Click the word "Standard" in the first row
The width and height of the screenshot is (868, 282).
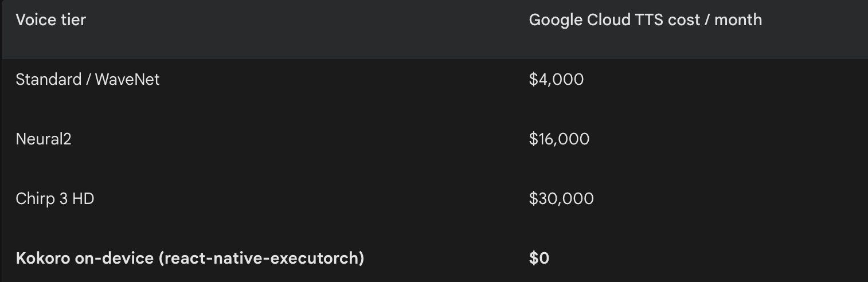coord(49,80)
